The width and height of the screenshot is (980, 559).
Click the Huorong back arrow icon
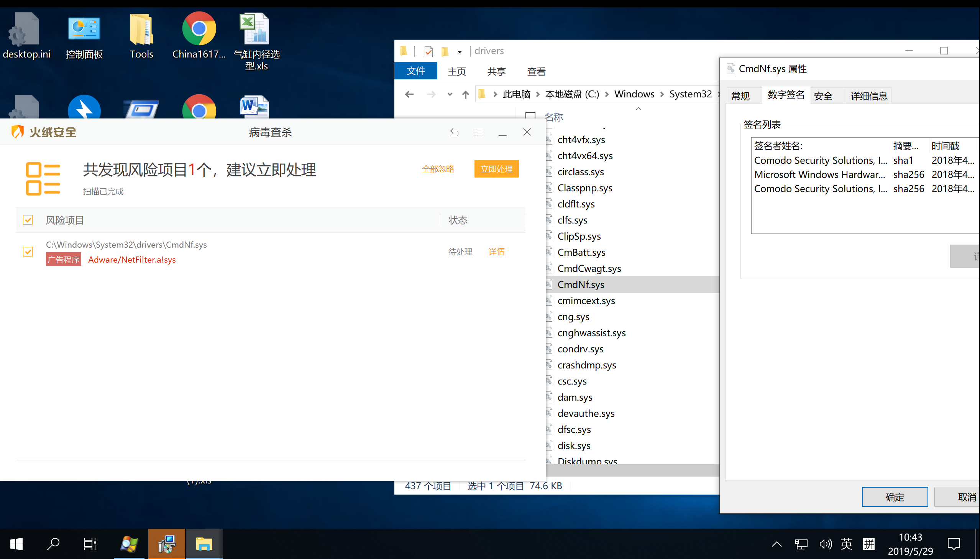[454, 132]
